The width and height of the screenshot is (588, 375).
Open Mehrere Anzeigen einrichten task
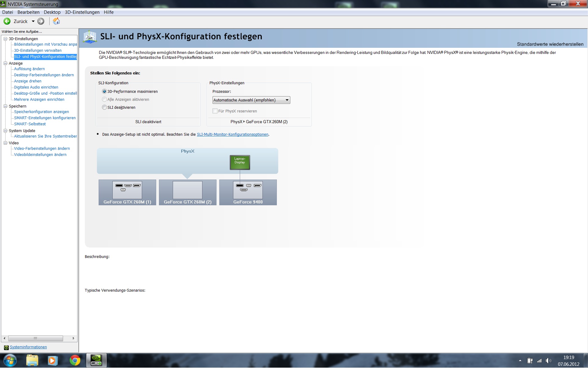tap(39, 100)
